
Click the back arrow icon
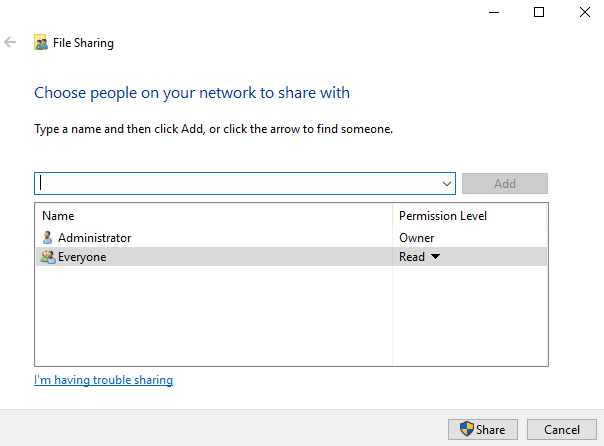(11, 43)
